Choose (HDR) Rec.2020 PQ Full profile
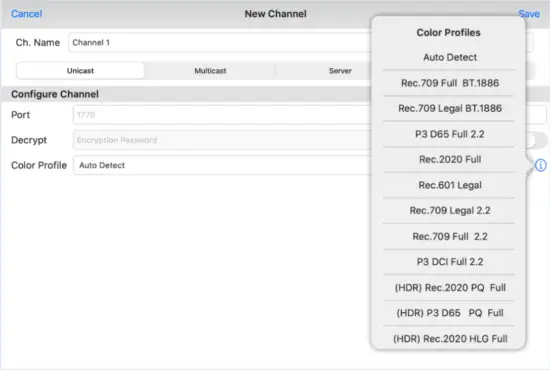This screenshot has height=370, width=550. pos(450,288)
